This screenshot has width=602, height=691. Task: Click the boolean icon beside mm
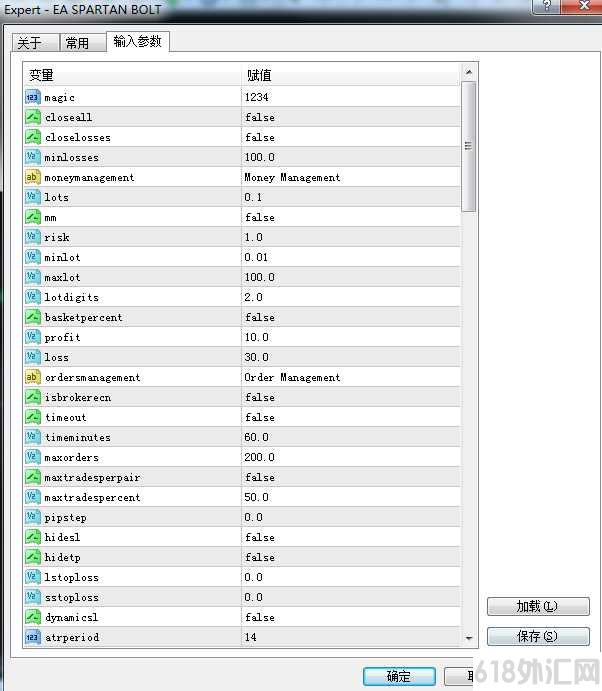click(x=33, y=217)
